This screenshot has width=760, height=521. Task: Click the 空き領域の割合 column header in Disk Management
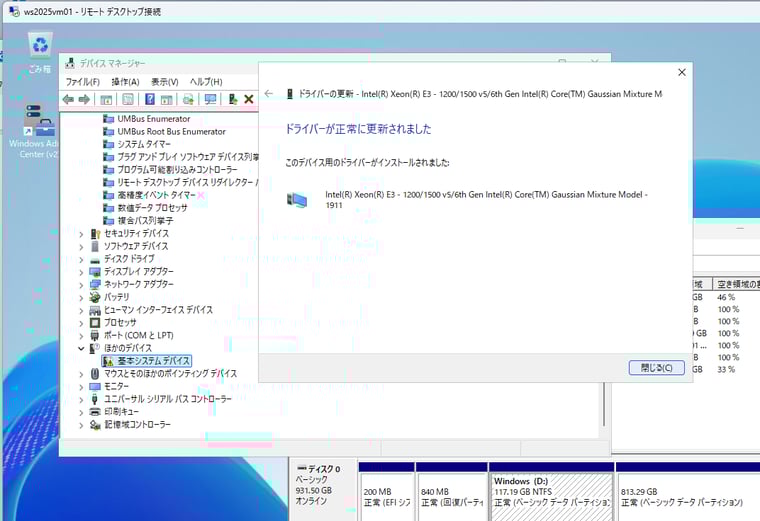click(x=737, y=284)
